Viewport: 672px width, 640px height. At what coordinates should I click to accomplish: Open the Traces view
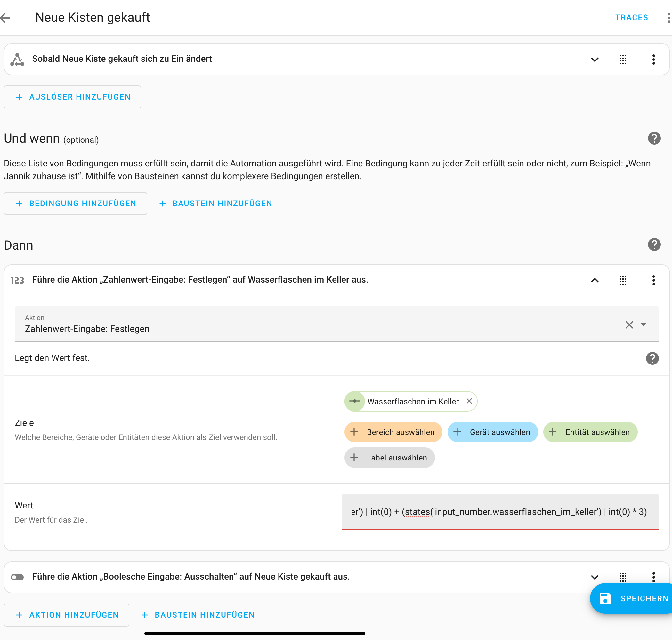[631, 18]
